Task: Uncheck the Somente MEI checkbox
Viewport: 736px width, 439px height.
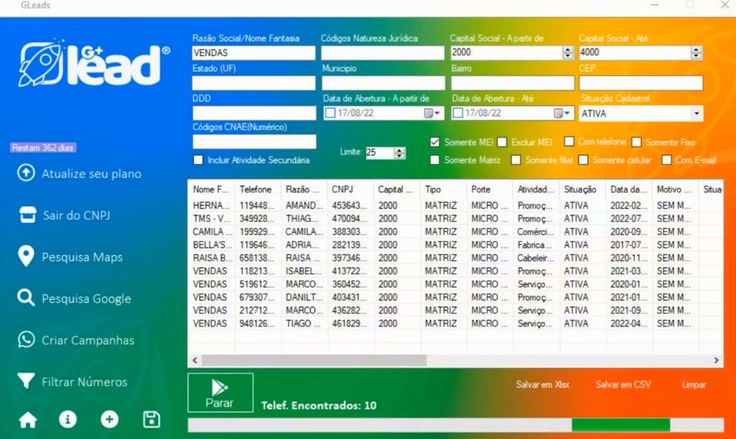Action: coord(434,142)
